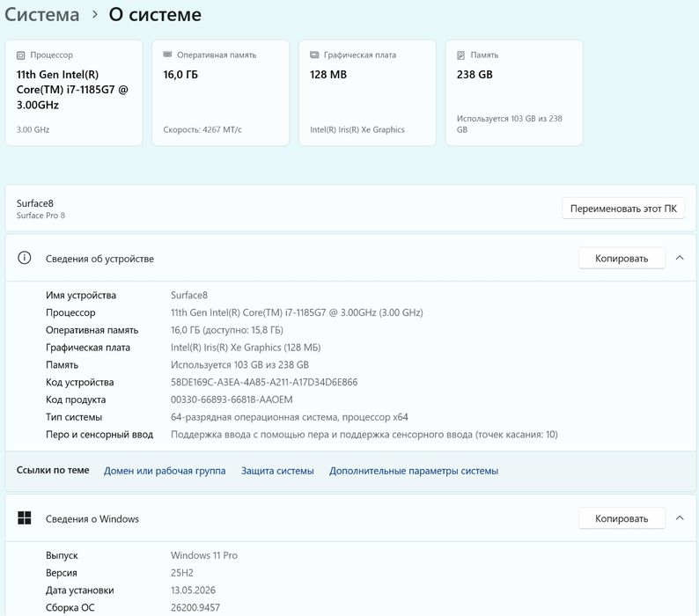This screenshot has width=699, height=616.
Task: Click the RAM icon on memory card
Action: (167, 55)
